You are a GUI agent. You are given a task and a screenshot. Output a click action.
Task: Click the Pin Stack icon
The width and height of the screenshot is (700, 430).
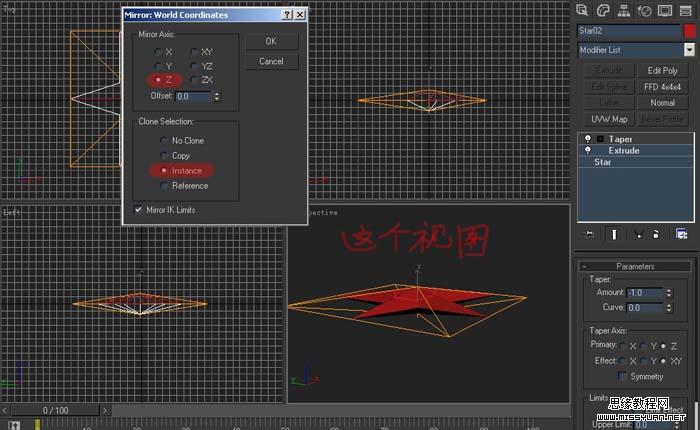click(590, 234)
